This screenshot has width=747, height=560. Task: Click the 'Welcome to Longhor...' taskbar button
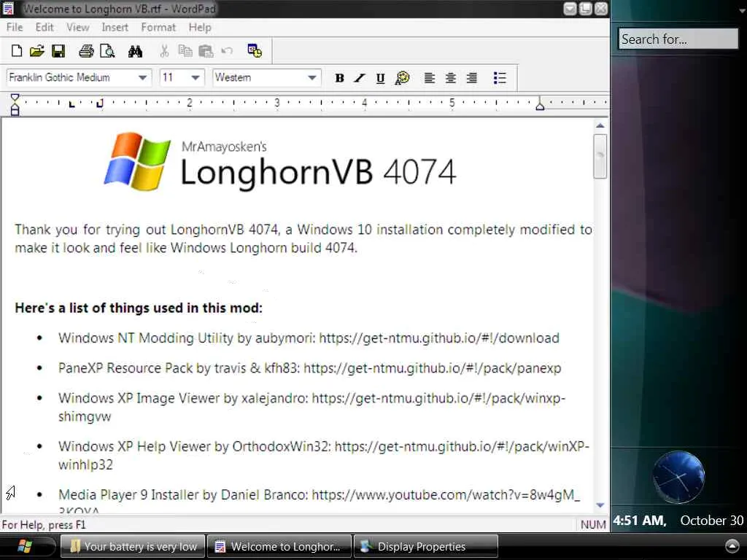pos(279,546)
